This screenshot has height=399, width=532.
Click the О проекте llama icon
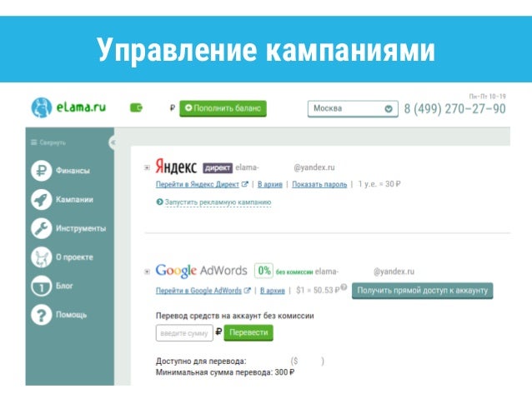point(42,257)
